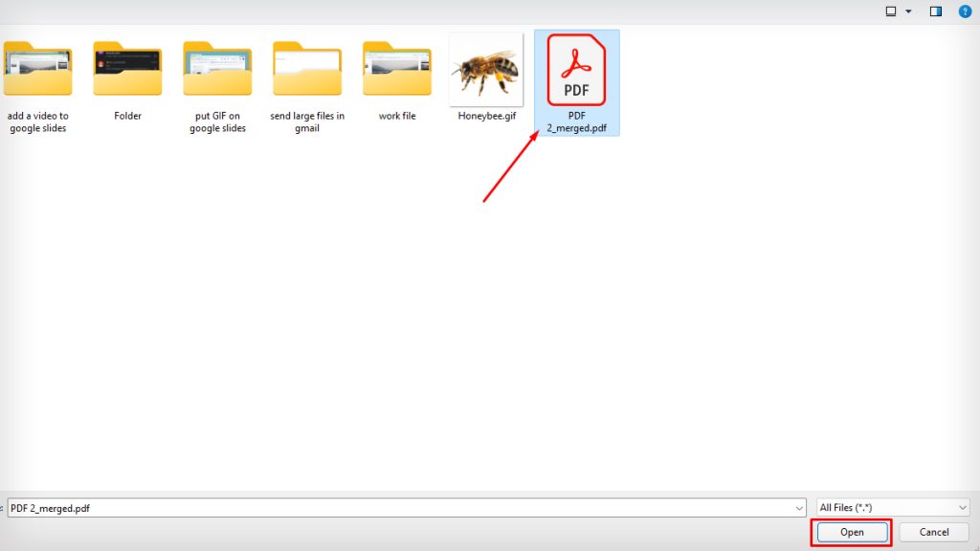This screenshot has width=980, height=551.
Task: Select the Honeybee.gif image thumbnail
Action: click(x=485, y=69)
